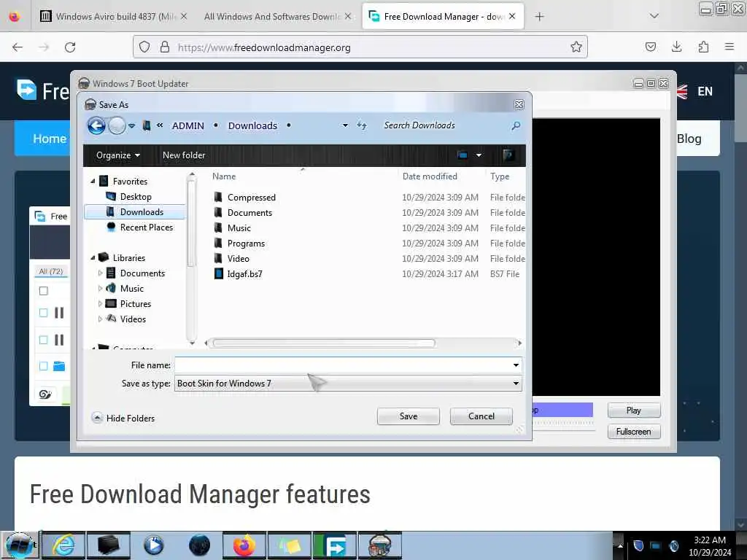Click the Forward arrow in Save As dialog

[117, 125]
